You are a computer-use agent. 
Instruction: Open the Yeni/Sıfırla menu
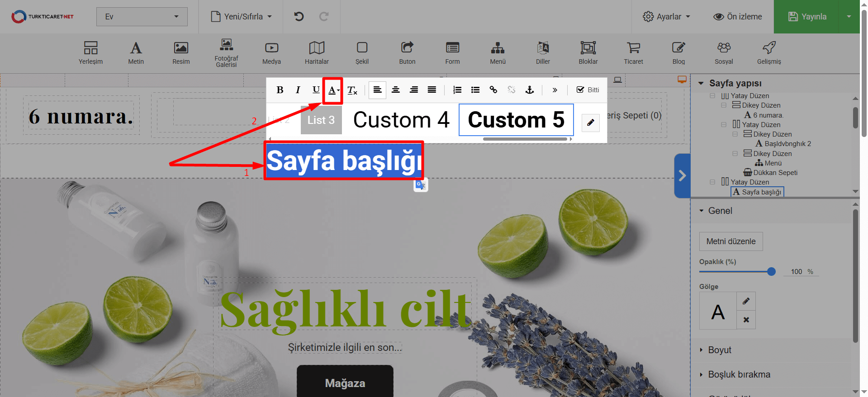[x=242, y=17]
